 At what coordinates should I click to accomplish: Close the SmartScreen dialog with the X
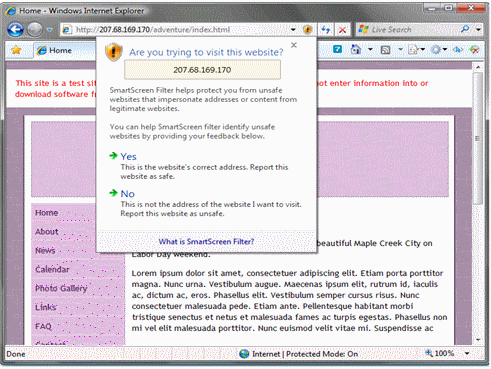(x=294, y=45)
